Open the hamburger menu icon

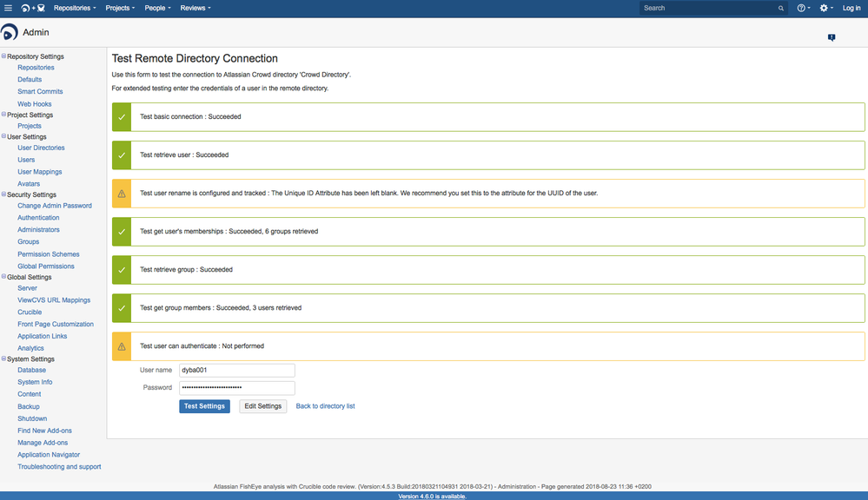pos(9,8)
